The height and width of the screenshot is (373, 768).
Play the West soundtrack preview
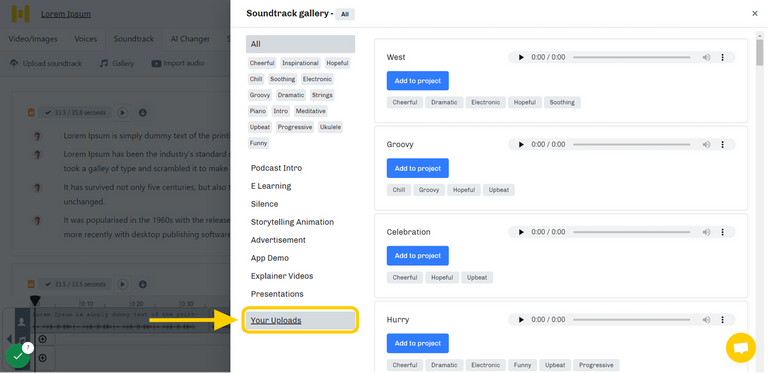pyautogui.click(x=521, y=57)
